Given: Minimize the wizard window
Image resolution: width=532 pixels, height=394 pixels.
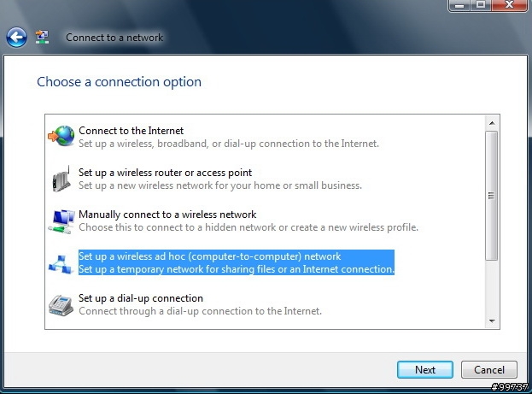Looking at the screenshot, I should [459, 5].
